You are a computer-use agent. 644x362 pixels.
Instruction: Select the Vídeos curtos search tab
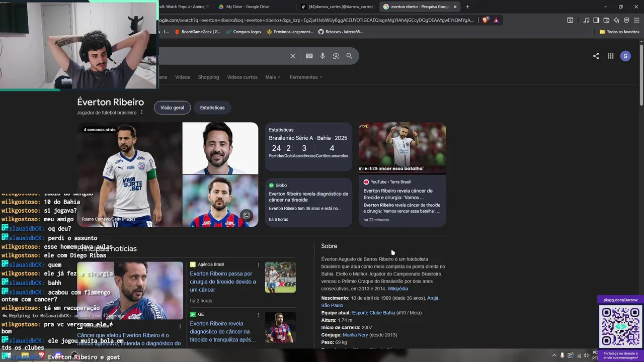[x=242, y=77]
